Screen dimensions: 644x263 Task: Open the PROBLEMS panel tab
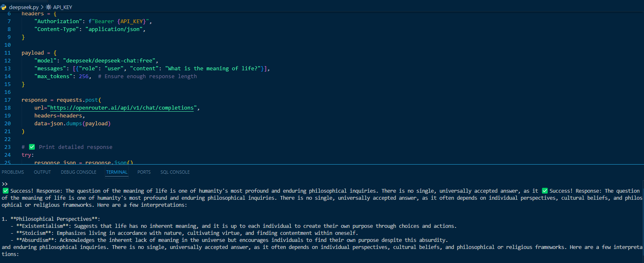pyautogui.click(x=13, y=172)
